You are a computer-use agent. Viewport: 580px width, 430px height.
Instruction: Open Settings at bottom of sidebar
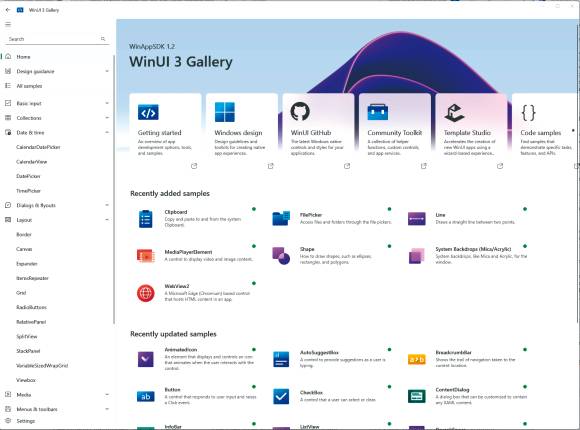click(x=57, y=421)
